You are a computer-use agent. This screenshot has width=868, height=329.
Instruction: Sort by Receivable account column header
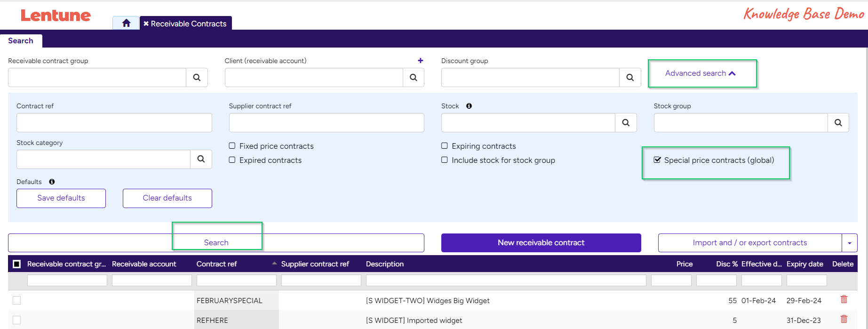pyautogui.click(x=144, y=264)
